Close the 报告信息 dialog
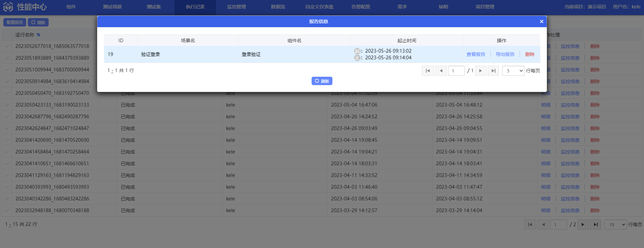This screenshot has height=248, width=644. coord(541,21)
